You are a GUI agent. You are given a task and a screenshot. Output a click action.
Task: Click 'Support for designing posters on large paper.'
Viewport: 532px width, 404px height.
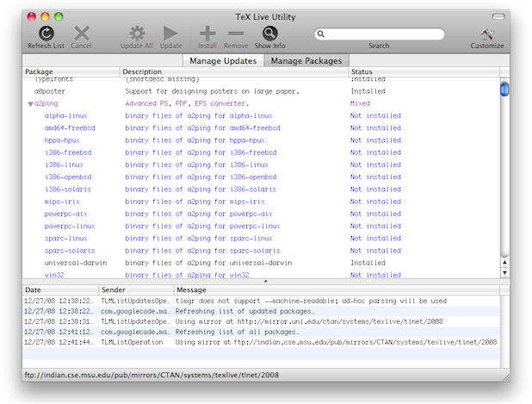tap(213, 91)
